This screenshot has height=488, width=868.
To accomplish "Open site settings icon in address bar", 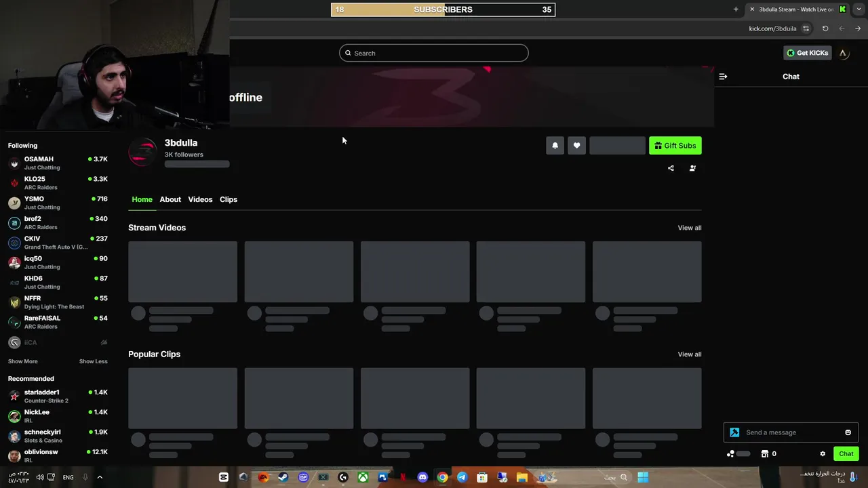I will click(x=806, y=28).
